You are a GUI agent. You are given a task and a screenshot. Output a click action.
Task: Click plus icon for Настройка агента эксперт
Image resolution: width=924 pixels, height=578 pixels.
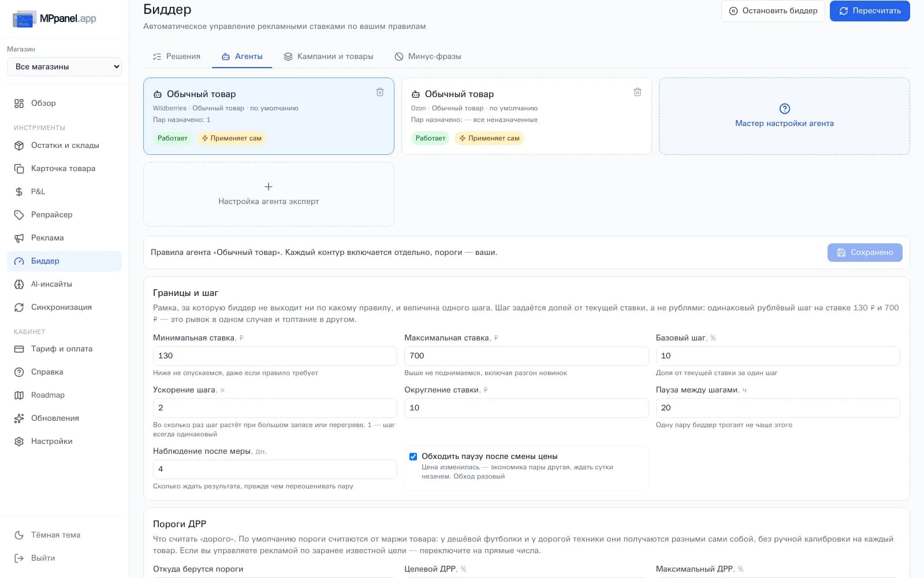[x=269, y=187]
